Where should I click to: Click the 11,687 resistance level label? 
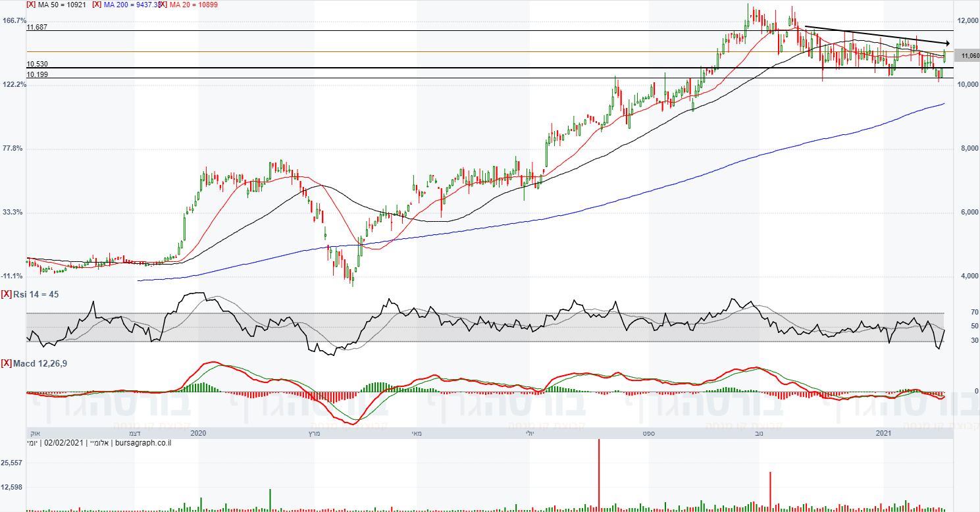[37, 27]
